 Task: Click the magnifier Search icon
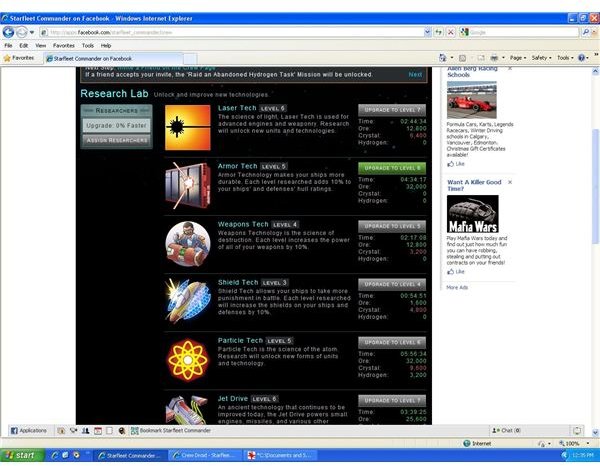(x=586, y=33)
